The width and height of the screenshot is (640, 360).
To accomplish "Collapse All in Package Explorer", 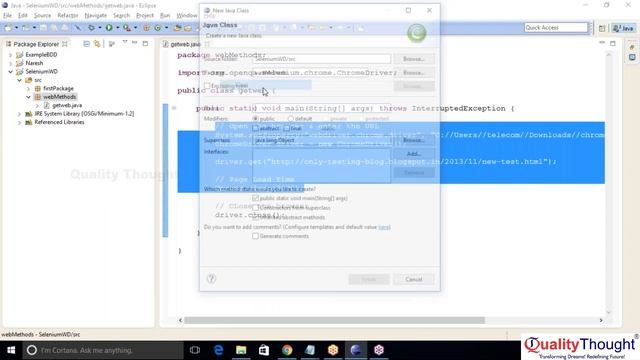I will tap(87, 44).
